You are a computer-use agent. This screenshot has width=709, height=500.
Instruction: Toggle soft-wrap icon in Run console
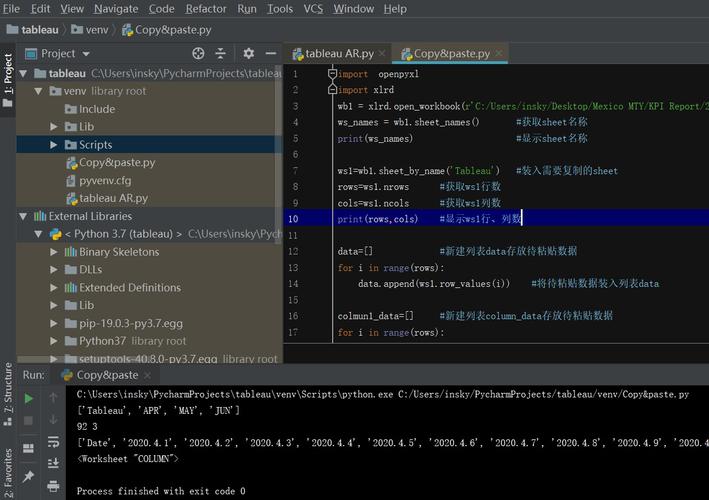[53, 442]
